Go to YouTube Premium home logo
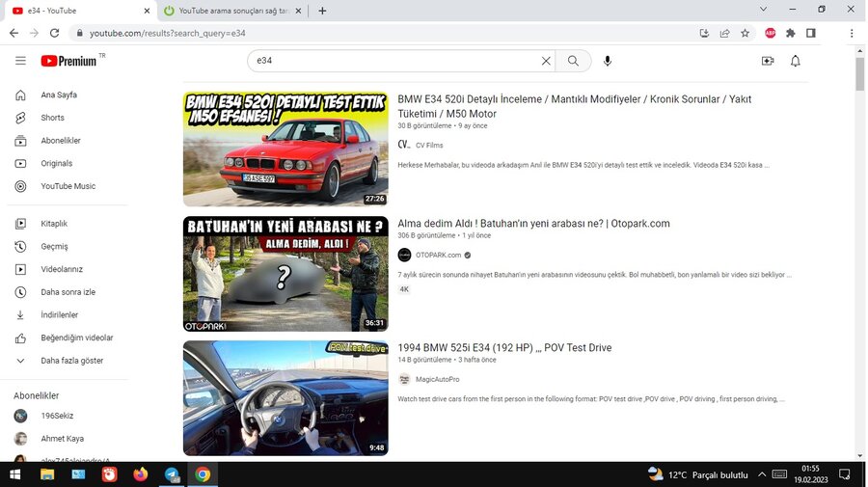Image resolution: width=868 pixels, height=487 pixels. (68, 61)
